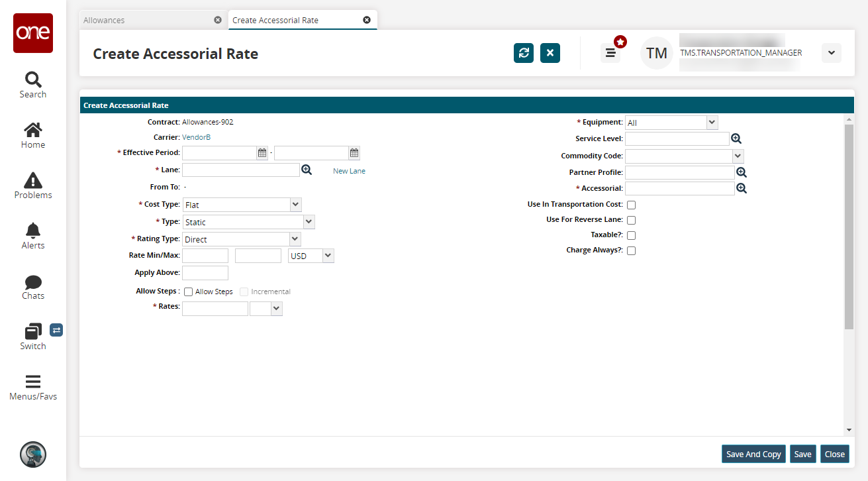Click the Apply Above input field
The height and width of the screenshot is (481, 868).
pyautogui.click(x=205, y=273)
